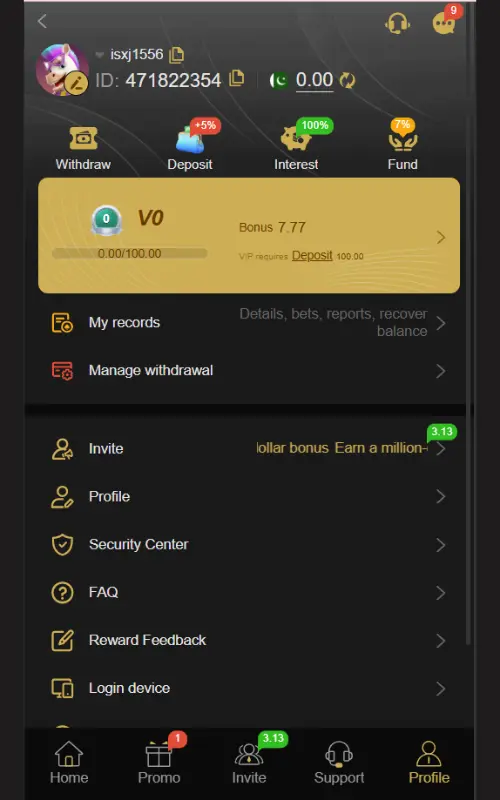Copy username isxj1556 with copy icon
Screen dimensions: 500x800
(x=177, y=55)
